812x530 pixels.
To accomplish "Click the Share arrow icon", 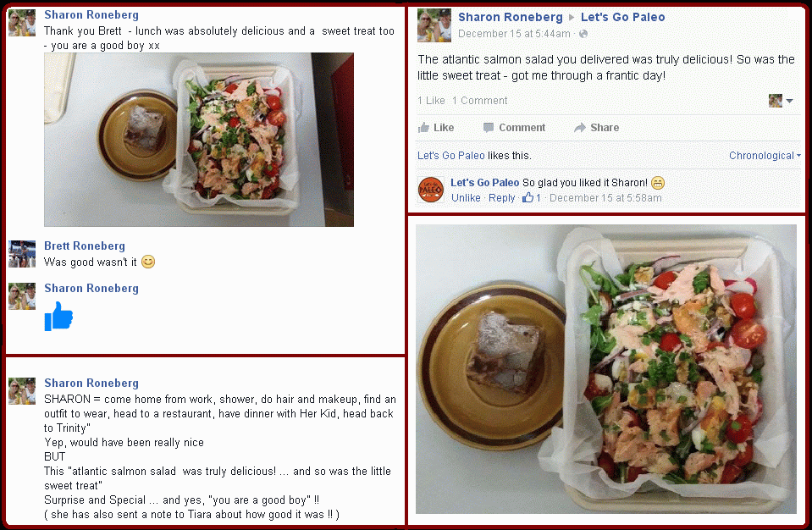I will click(x=579, y=128).
